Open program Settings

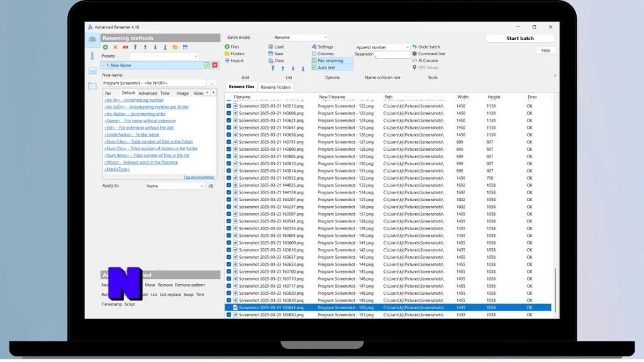(323, 47)
